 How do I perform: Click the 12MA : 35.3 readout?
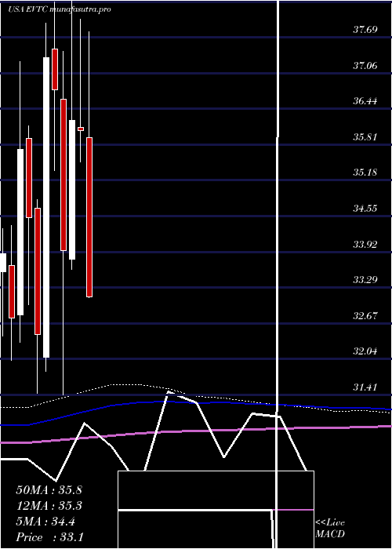tap(49, 506)
